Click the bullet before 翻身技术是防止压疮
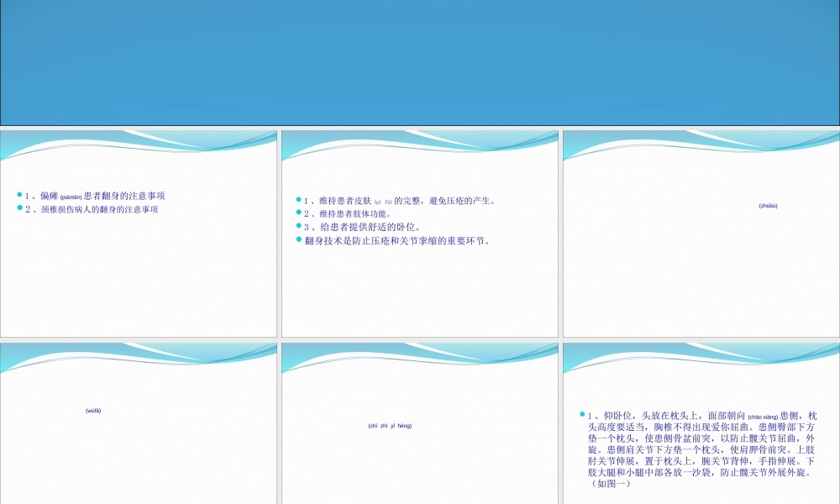 coord(298,239)
